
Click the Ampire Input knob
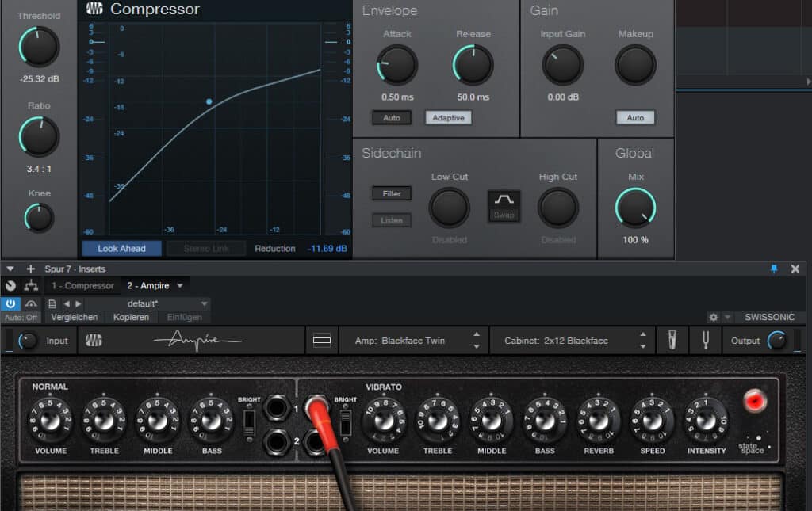point(28,341)
